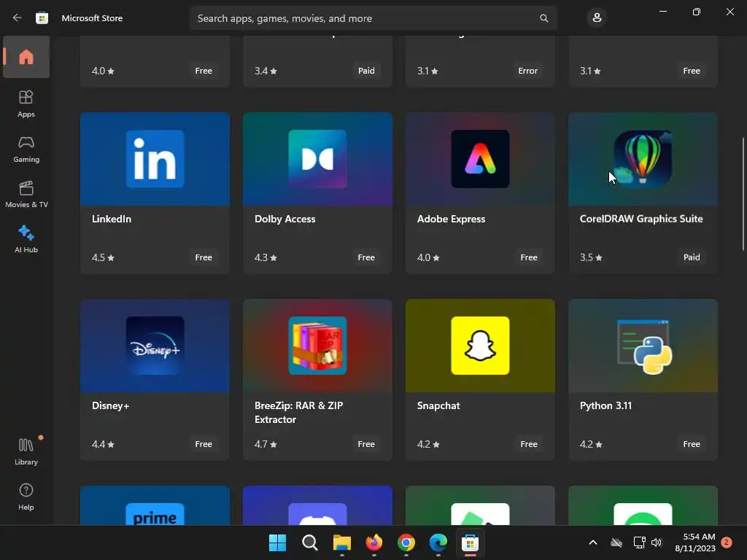Click the volume speaker tray icon

pos(657,542)
